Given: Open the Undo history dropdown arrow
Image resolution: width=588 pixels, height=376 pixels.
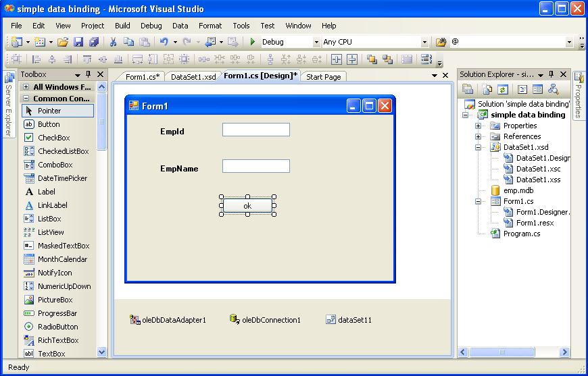Looking at the screenshot, I should coord(175,43).
